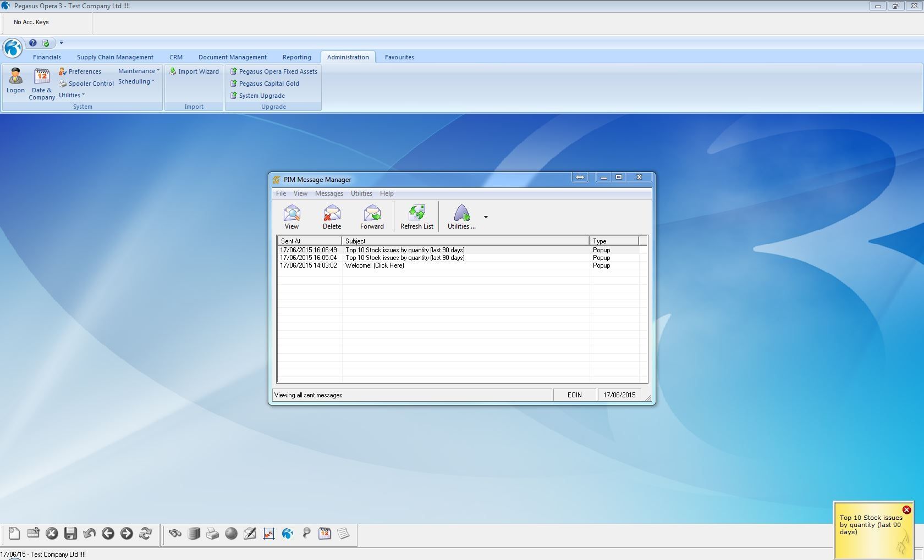Open the Messages menu in PIM Manager
Viewport: 924px width, 560px height.
click(329, 193)
